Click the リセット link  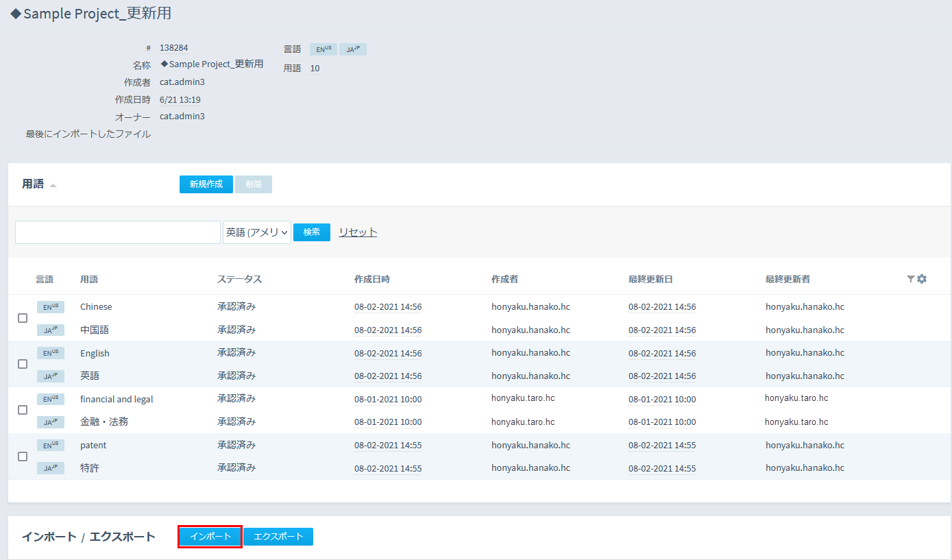click(358, 232)
